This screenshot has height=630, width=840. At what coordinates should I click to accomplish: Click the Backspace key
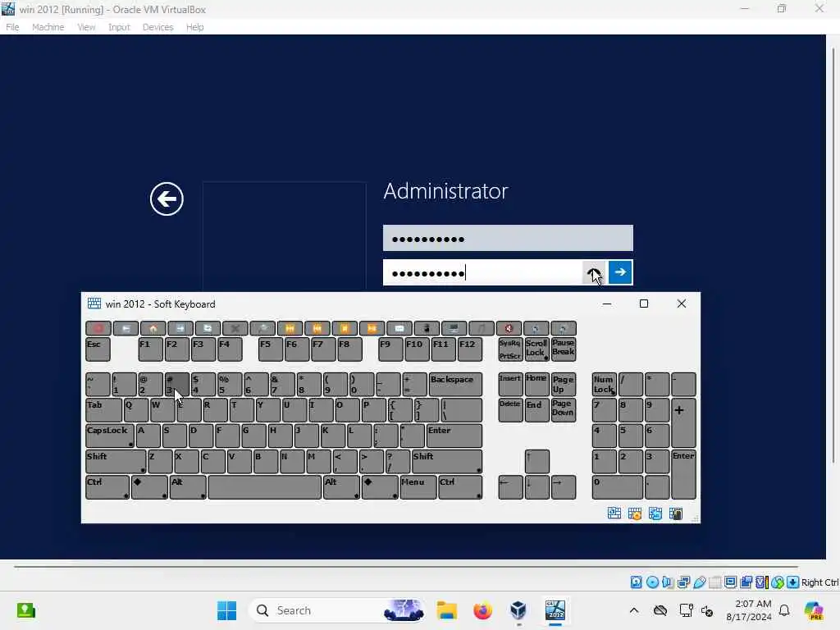click(455, 384)
